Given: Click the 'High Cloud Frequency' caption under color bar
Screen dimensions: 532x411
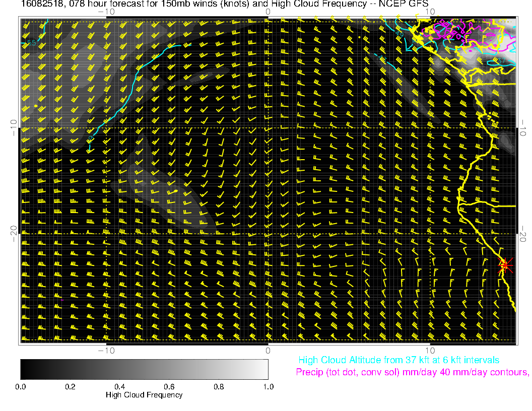Looking at the screenshot, I should click(x=144, y=395).
